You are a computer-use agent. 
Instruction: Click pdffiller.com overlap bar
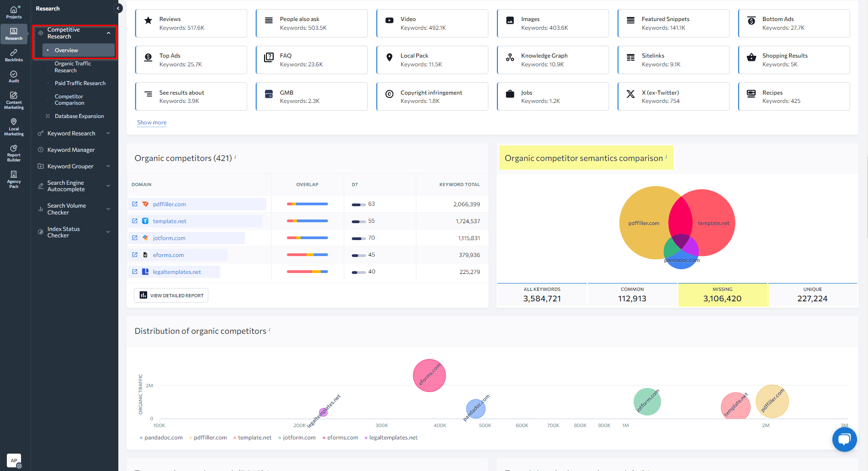(x=307, y=204)
